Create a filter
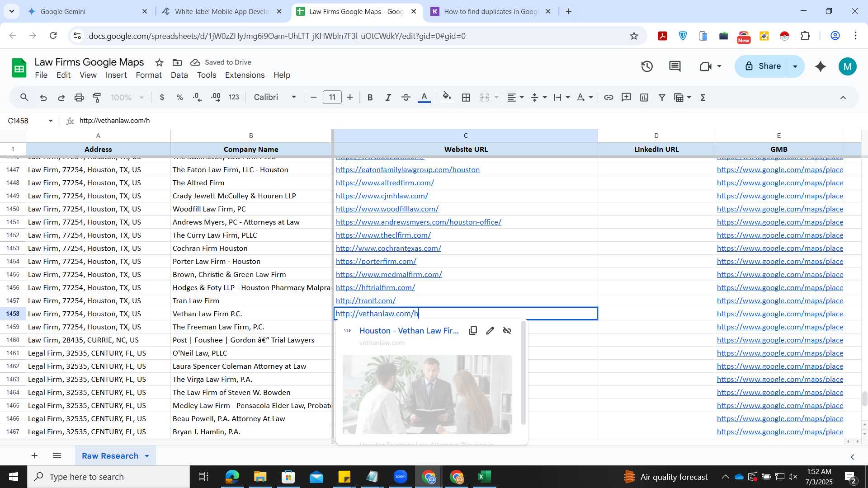The width and height of the screenshot is (868, 488). (x=662, y=97)
